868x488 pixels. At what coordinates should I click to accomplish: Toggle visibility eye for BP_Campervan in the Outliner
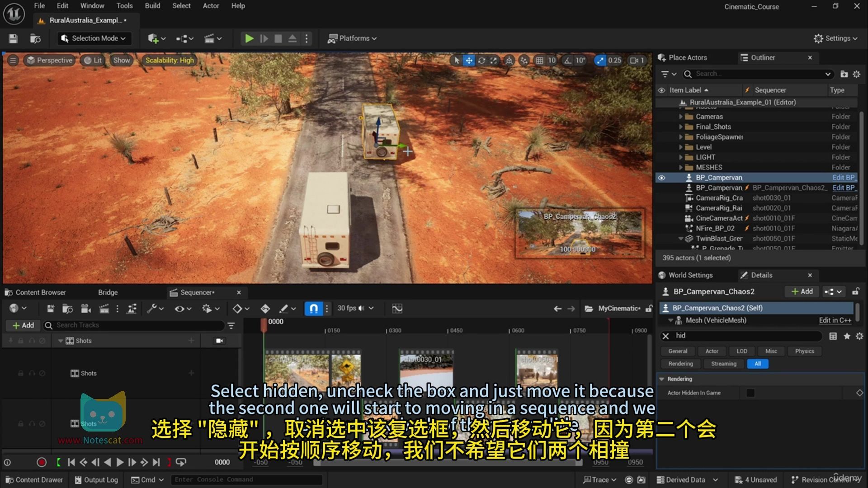point(661,178)
